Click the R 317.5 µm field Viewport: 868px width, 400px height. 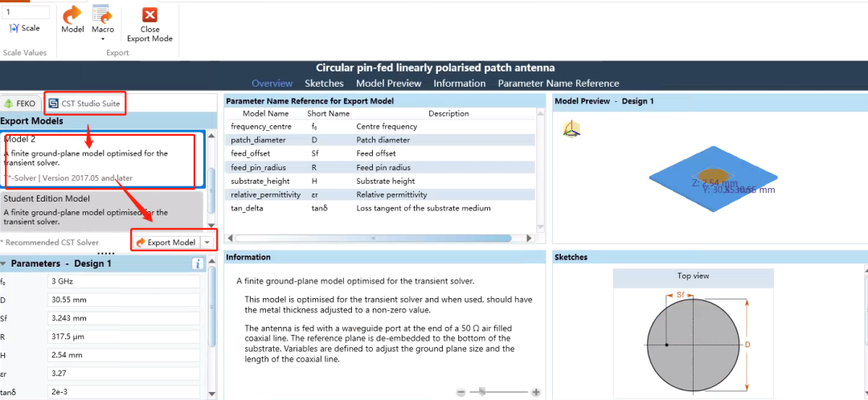point(124,337)
